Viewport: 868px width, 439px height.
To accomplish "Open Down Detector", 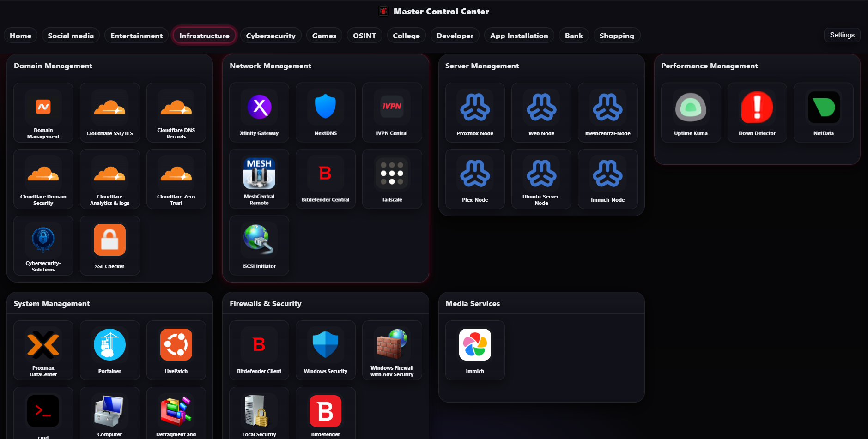I will (x=757, y=113).
